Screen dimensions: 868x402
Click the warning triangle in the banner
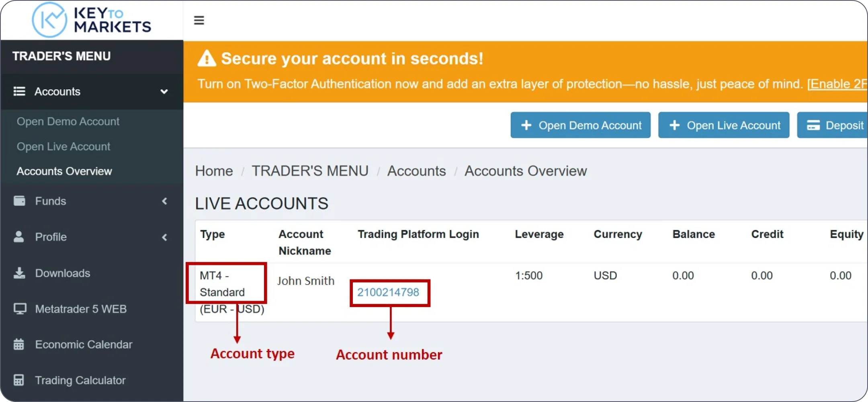tap(207, 59)
